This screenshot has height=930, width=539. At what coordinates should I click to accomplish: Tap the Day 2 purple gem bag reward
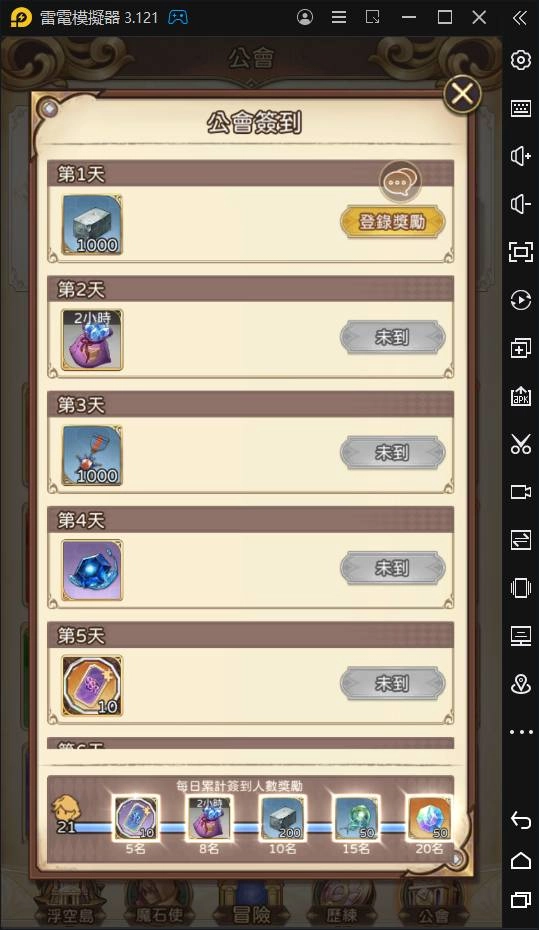pos(92,339)
